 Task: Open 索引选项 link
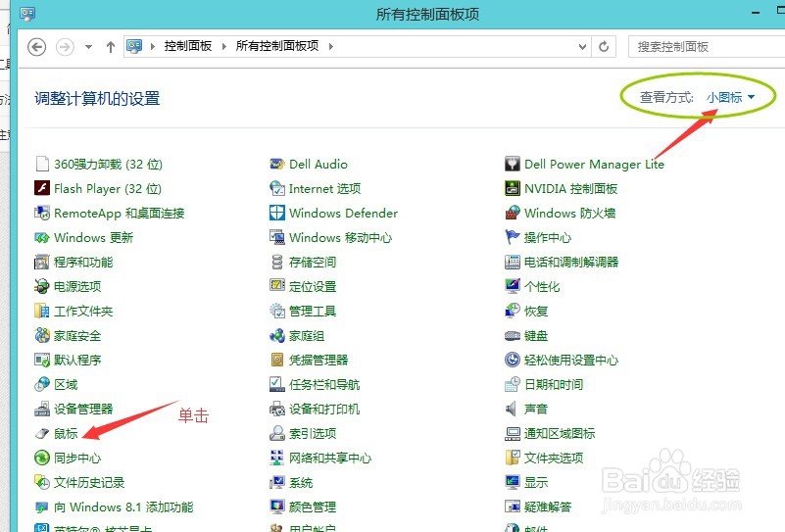(313, 434)
